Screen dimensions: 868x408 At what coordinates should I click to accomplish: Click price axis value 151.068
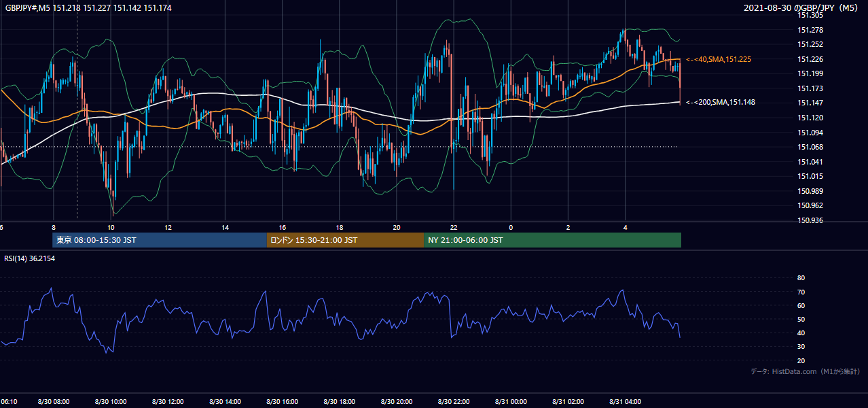click(x=811, y=147)
